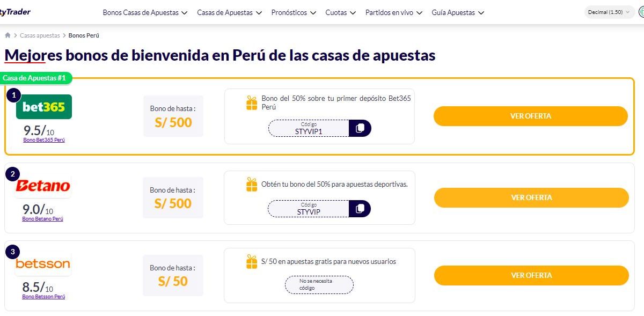Image resolution: width=644 pixels, height=316 pixels.
Task: Open the Guía Apuestas menu
Action: (458, 12)
